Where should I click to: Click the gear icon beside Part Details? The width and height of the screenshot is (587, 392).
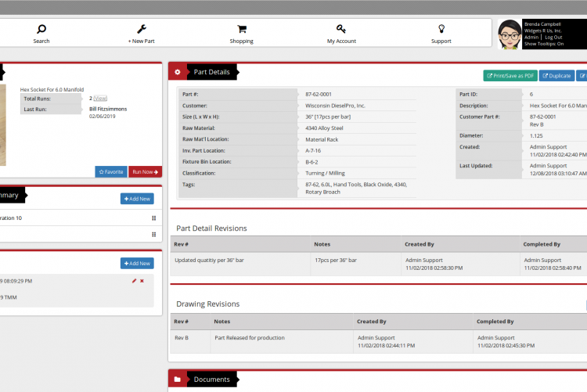click(178, 72)
